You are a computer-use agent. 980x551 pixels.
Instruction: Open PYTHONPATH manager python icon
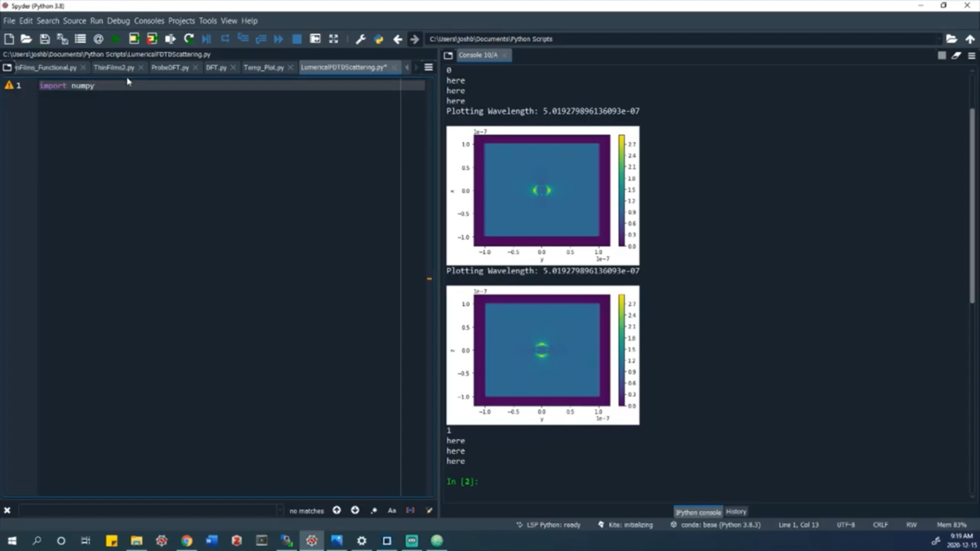tap(378, 38)
